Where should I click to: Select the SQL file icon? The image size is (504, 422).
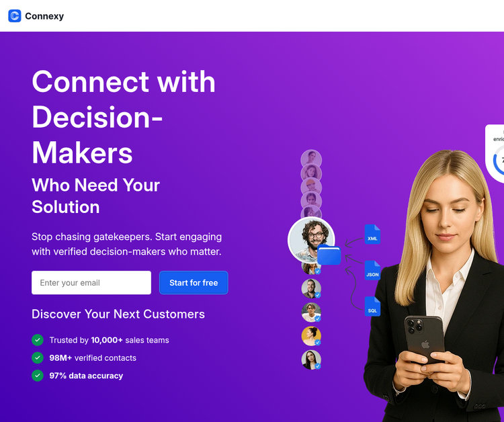click(372, 306)
